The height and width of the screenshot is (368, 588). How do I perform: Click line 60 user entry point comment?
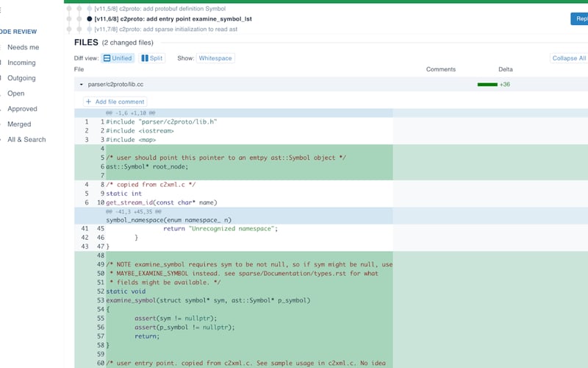pyautogui.click(x=246, y=364)
